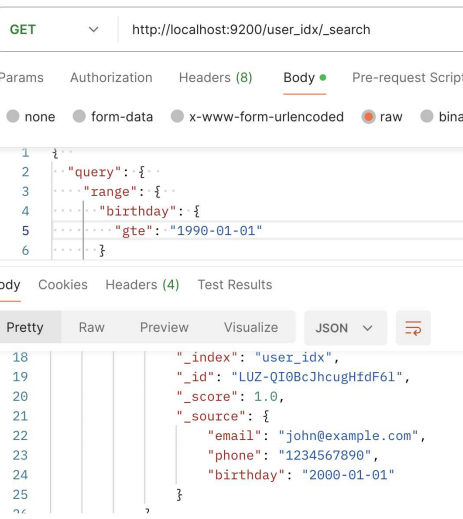Click the "query" key in request body
Image resolution: width=463 pixels, height=519 pixels.
(94, 172)
